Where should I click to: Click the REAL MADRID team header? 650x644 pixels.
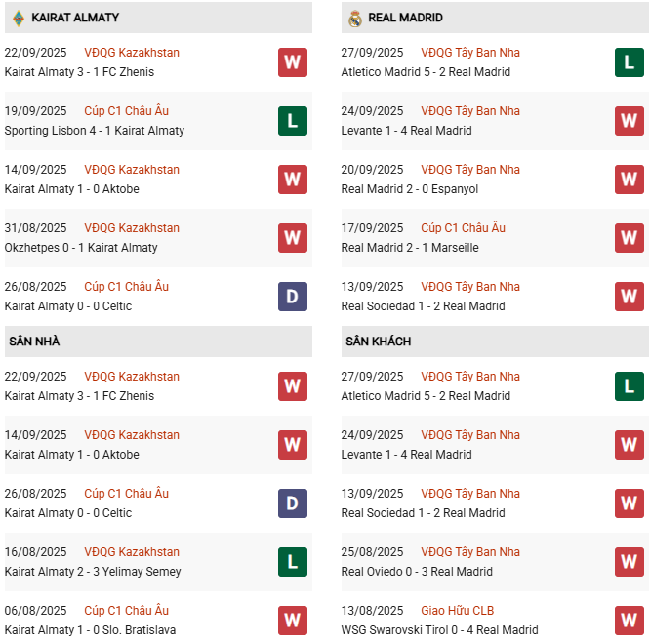pyautogui.click(x=407, y=18)
